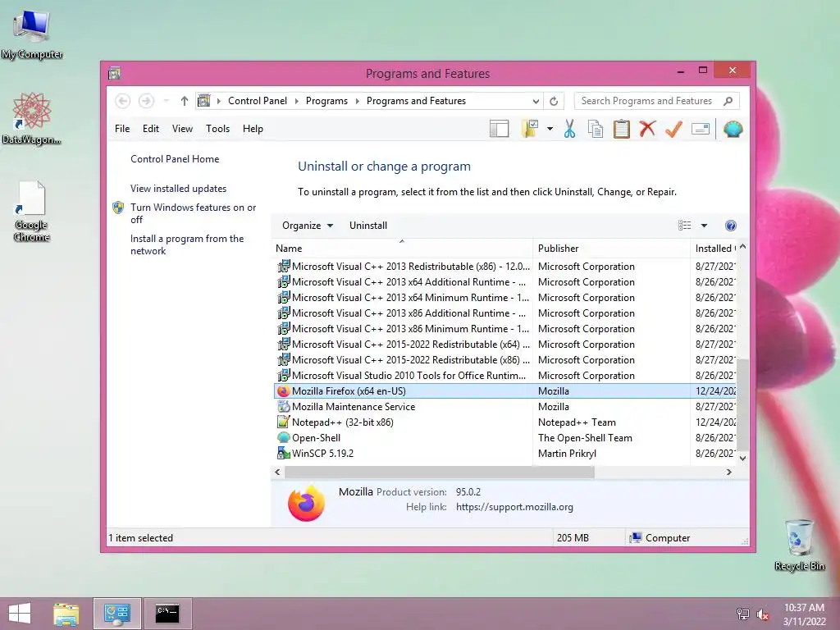Click the blue help question icon
Image resolution: width=840 pixels, height=630 pixels.
pyautogui.click(x=731, y=226)
